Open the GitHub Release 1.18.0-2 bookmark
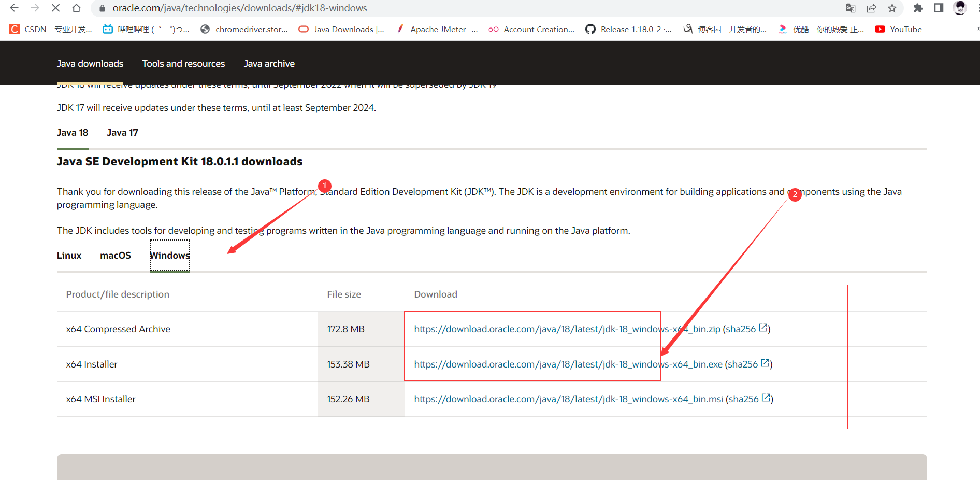Image resolution: width=980 pixels, height=480 pixels. [x=628, y=30]
